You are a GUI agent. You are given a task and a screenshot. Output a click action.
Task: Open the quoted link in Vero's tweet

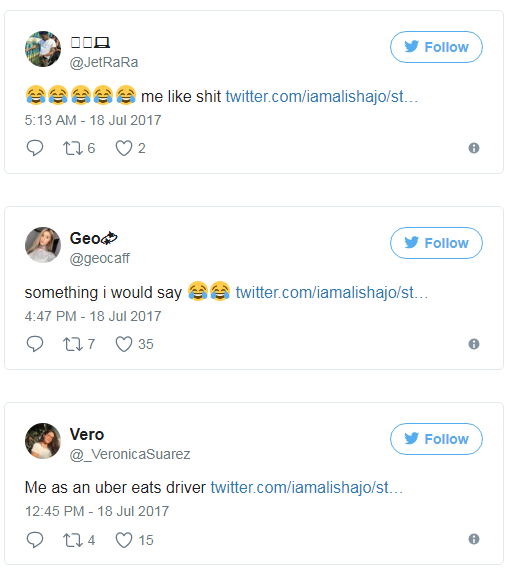click(x=307, y=487)
